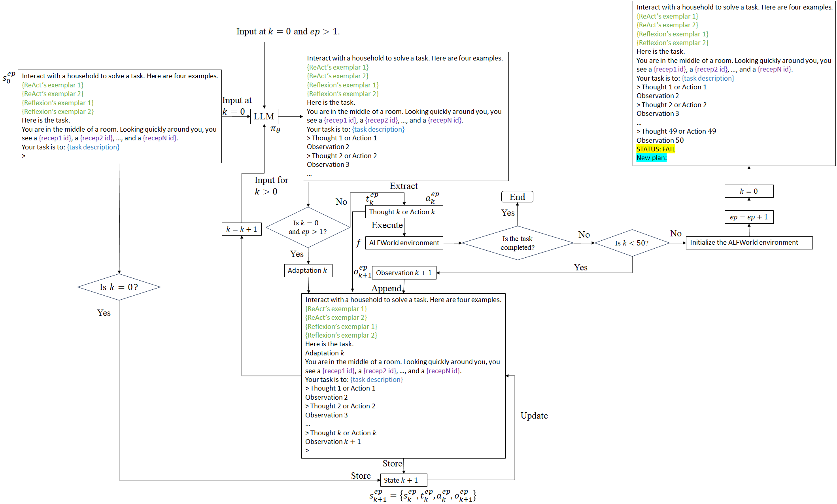The height and width of the screenshot is (504, 837).
Task: Click the 'k = k + 1' box
Action: (x=242, y=229)
